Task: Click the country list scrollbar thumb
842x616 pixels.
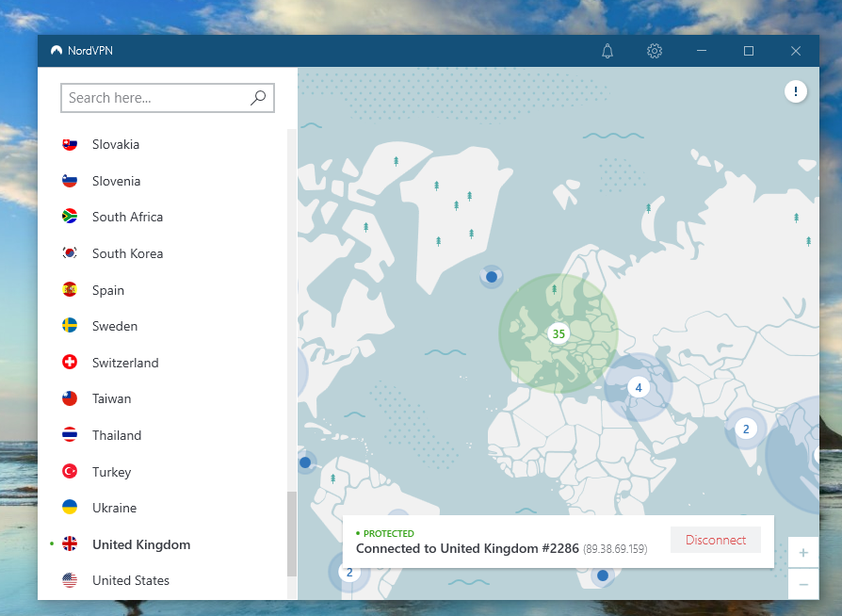Action: [x=292, y=534]
